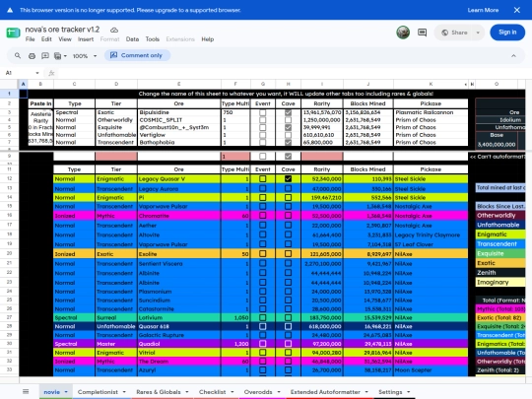Click the Learn More link
This screenshot has width=532, height=399.
tap(483, 10)
